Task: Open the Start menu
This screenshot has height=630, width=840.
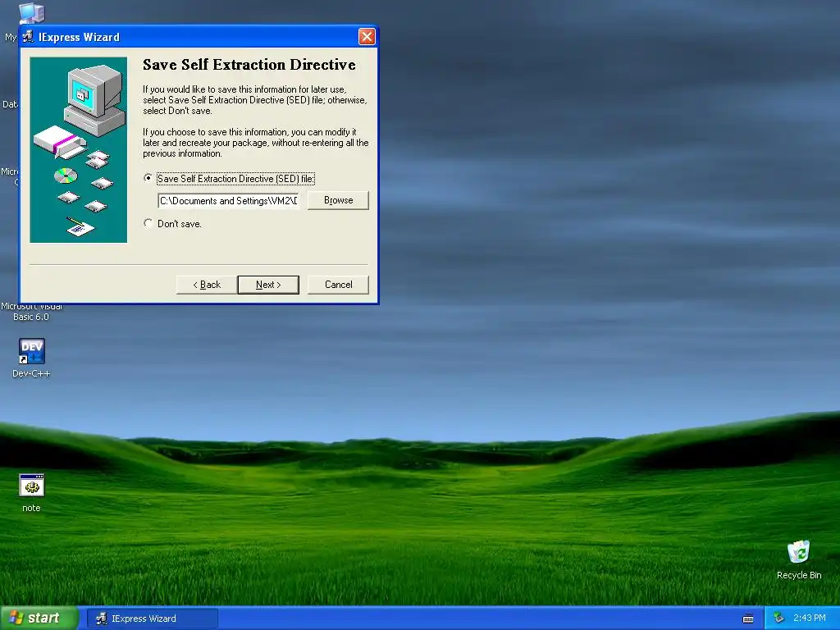Action: click(39, 619)
